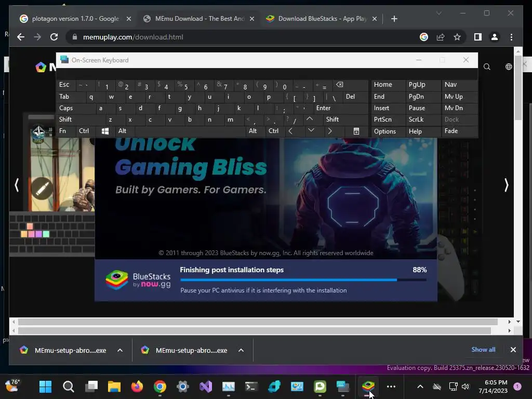The image size is (532, 399).
Task: Expand options for first MEmu-setup download
Action: coord(120,350)
